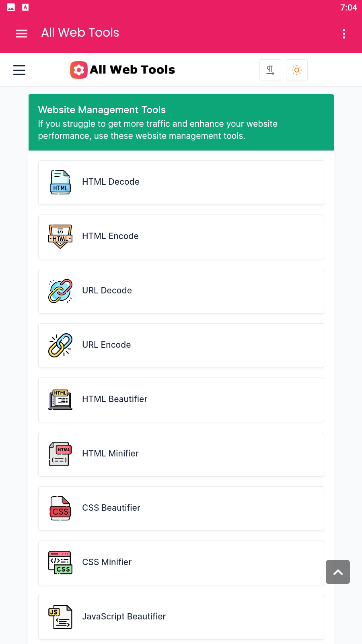Viewport: 362px width, 644px height.
Task: Click the URL Decode chain icon
Action: (x=60, y=291)
